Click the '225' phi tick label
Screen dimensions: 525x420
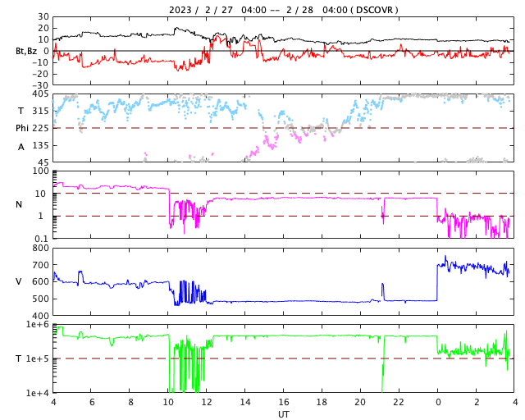point(40,128)
